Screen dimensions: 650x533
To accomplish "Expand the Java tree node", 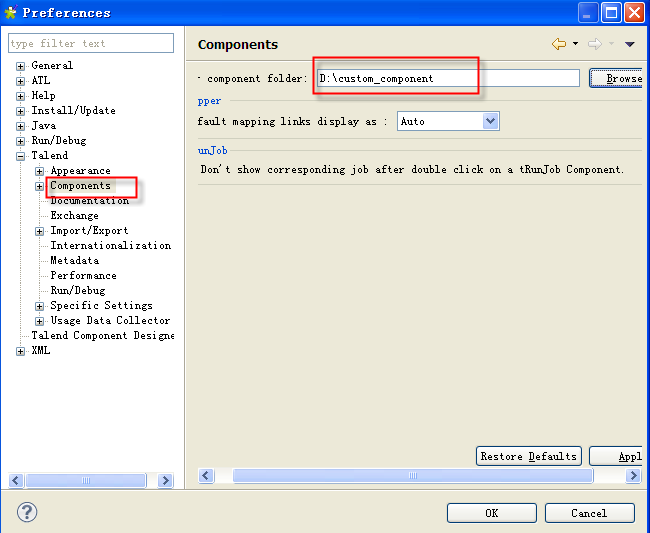I will point(20,126).
